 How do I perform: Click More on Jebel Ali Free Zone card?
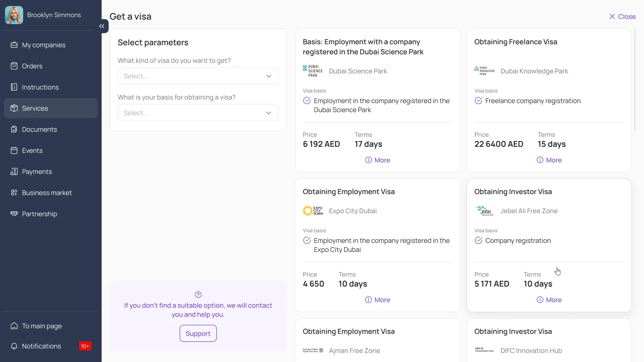click(549, 300)
